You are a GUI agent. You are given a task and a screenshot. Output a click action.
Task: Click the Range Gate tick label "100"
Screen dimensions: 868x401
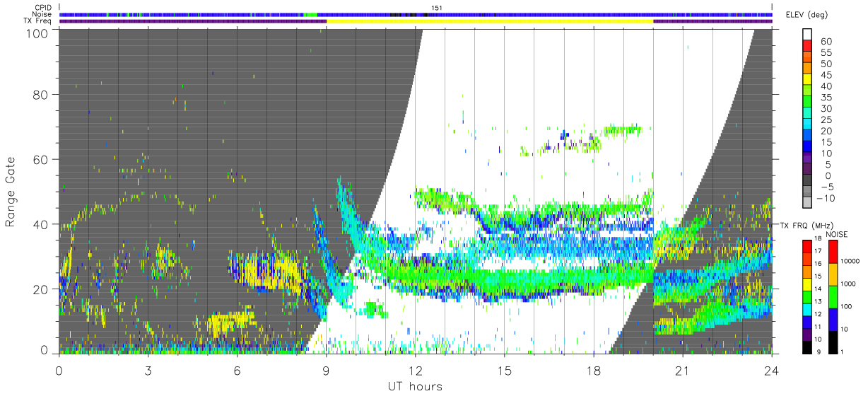[x=37, y=33]
